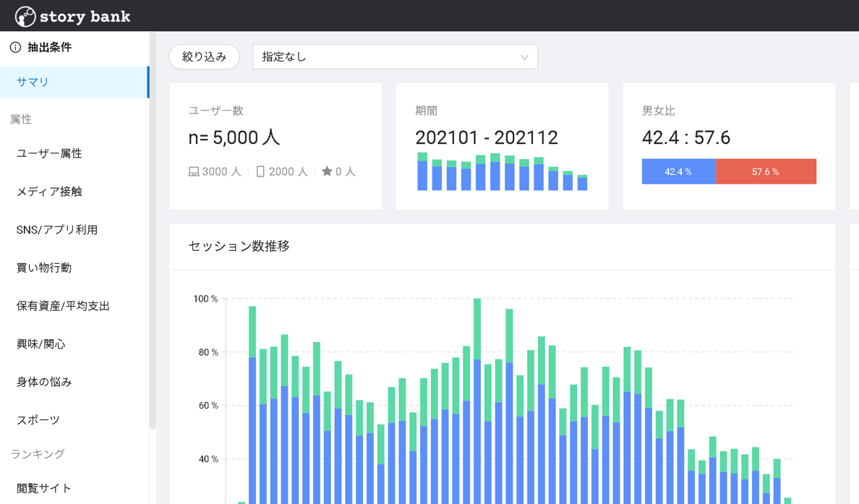Click the 42.4 : 57.6 ratio value
This screenshot has height=504, width=859.
(x=686, y=137)
